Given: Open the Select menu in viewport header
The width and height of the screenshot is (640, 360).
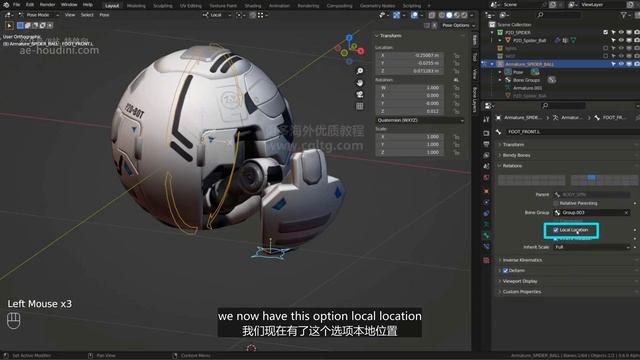Looking at the screenshot, I should coord(87,15).
